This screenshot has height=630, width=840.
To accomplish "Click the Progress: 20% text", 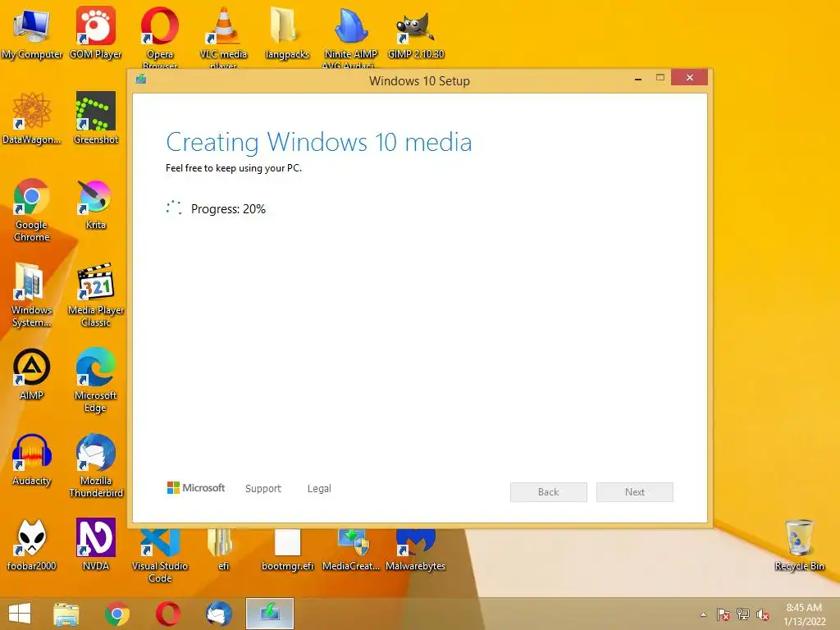I will coord(228,209).
